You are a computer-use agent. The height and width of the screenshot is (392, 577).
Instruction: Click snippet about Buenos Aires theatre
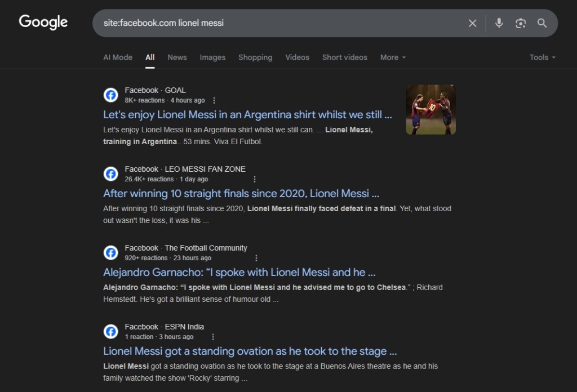[x=270, y=372]
